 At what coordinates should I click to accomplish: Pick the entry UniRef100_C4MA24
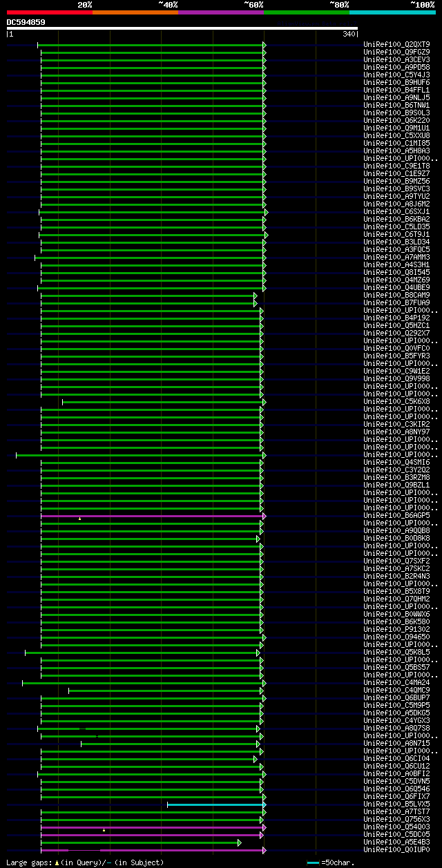tap(396, 682)
